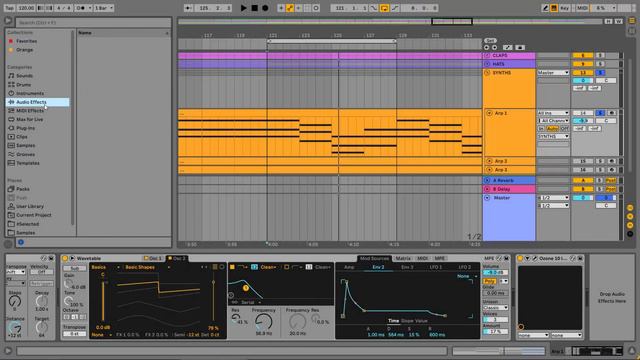Open Arp 1 All Ins input dropdown
Viewport: 640px width, 360px height.
(553, 113)
